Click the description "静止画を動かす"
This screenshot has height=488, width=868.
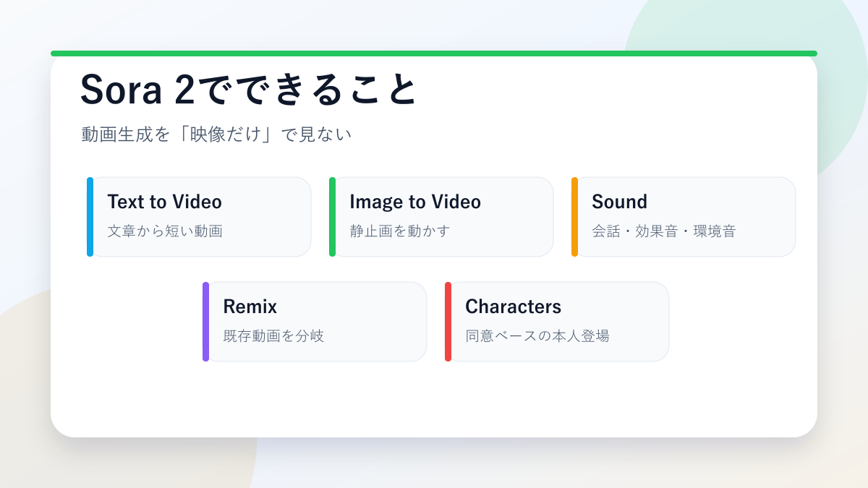pyautogui.click(x=400, y=231)
